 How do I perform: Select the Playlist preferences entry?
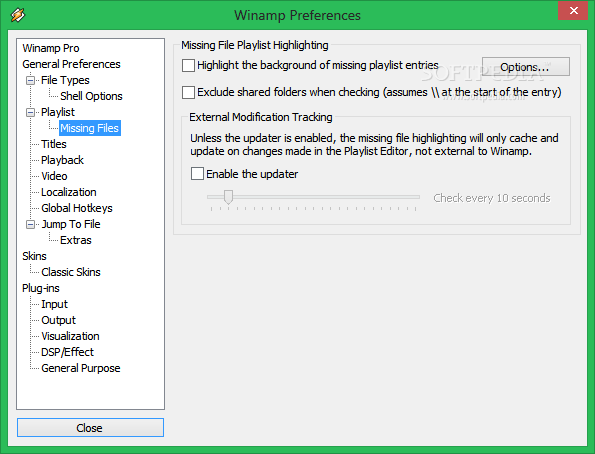58,112
